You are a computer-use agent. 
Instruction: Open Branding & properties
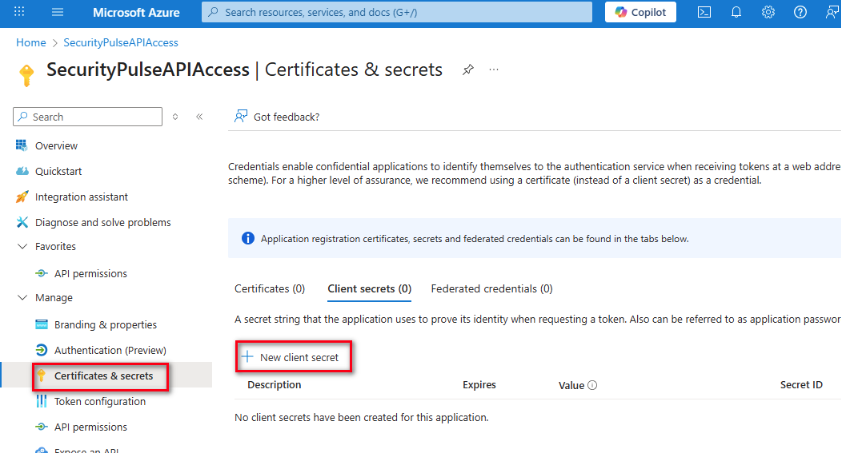[x=106, y=324]
